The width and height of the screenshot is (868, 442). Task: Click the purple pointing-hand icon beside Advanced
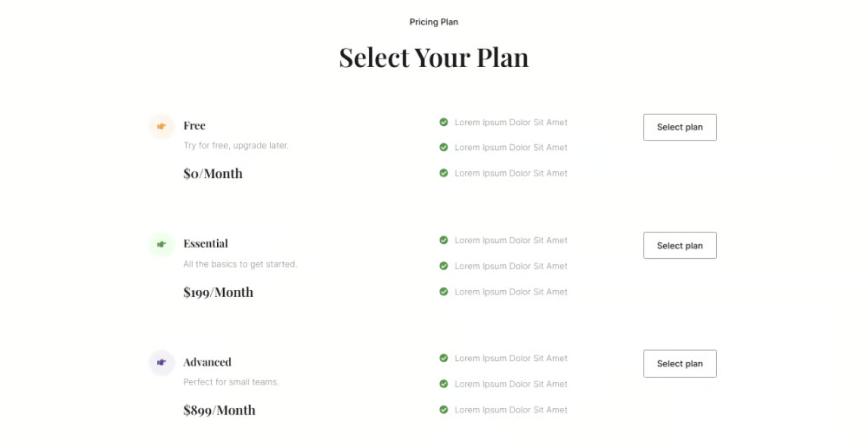tap(161, 362)
